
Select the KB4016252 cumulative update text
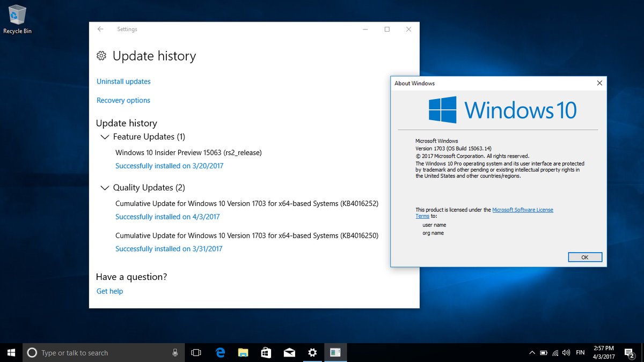tap(247, 204)
